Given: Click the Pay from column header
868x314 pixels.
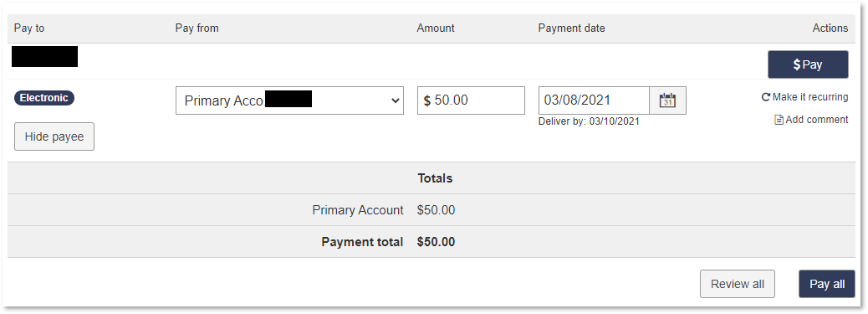Looking at the screenshot, I should (197, 28).
